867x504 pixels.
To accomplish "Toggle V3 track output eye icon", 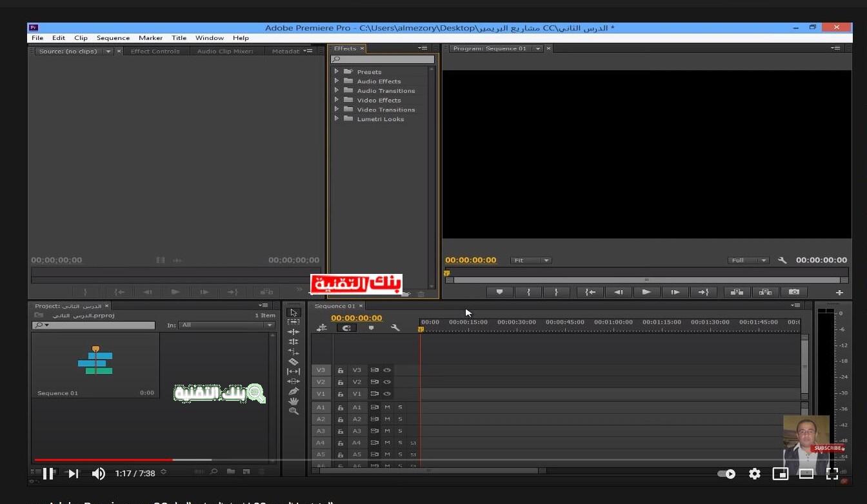I will [x=387, y=370].
